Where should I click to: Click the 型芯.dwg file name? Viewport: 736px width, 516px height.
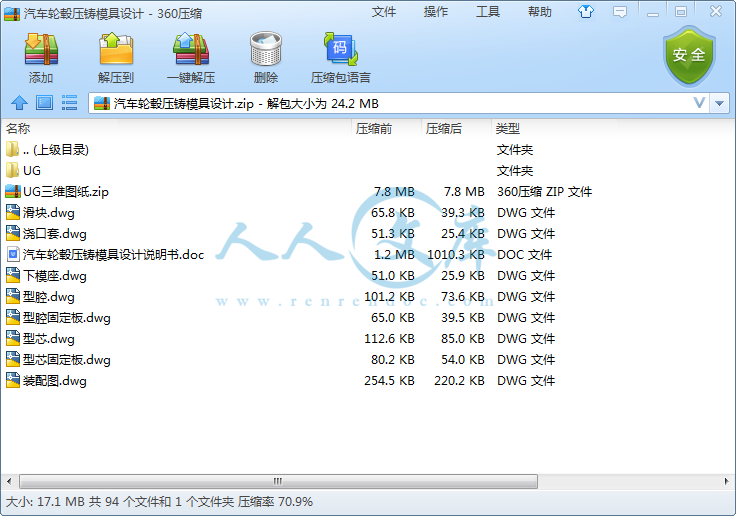coord(49,339)
